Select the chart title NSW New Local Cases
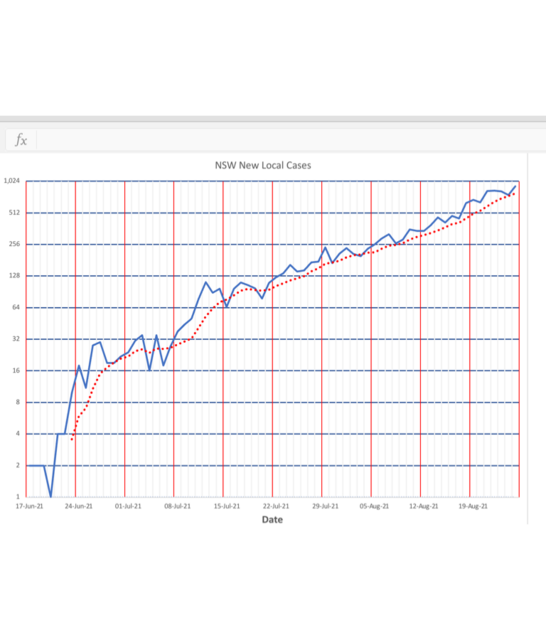546x640 pixels. [263, 165]
